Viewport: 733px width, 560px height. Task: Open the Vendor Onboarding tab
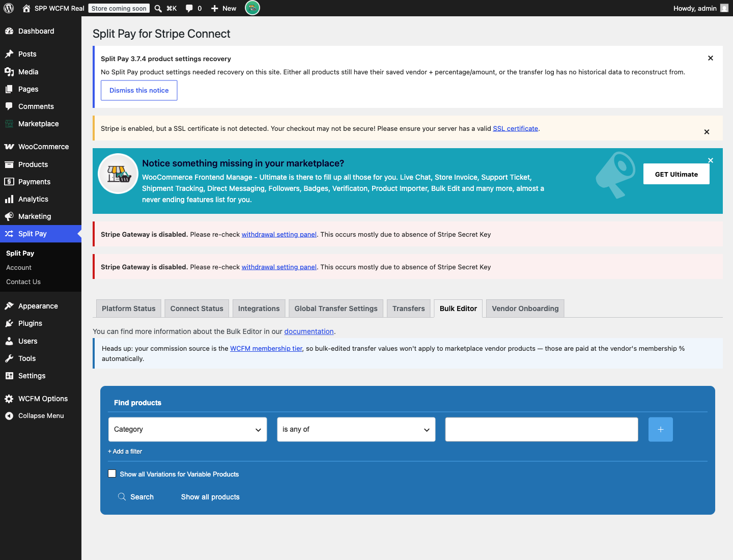(525, 309)
